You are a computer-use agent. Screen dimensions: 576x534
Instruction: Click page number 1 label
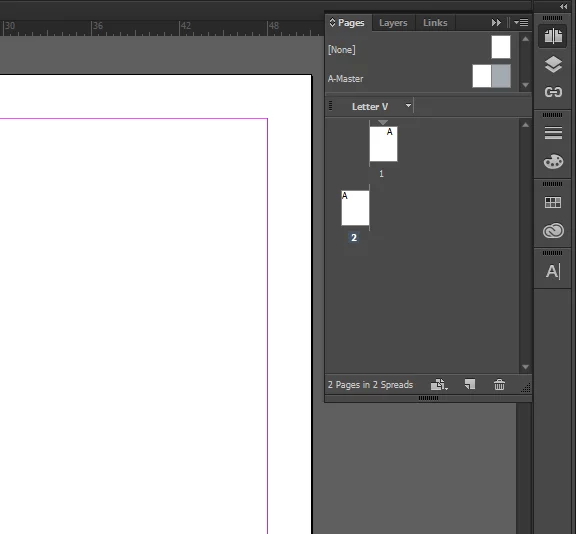tap(381, 174)
